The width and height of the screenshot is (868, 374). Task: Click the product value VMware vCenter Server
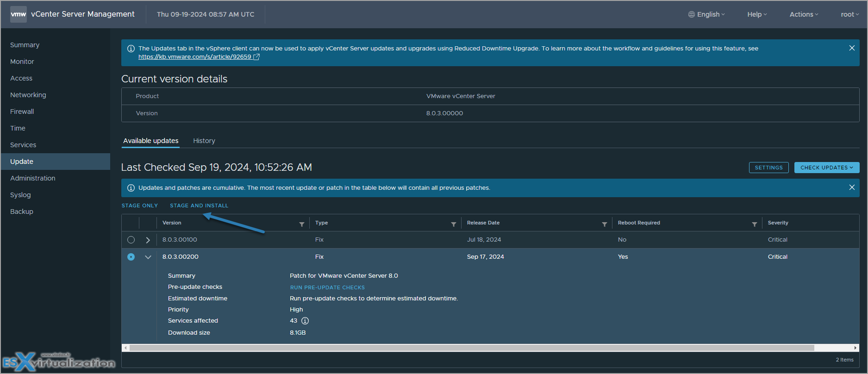(461, 96)
